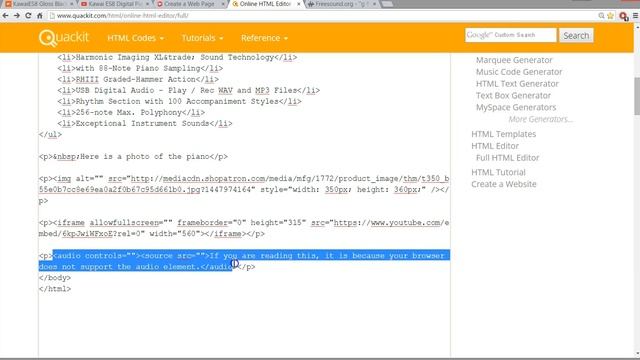Expand the HTML Codes dropdown menu
Viewport: 640px width, 360px height.
pyautogui.click(x=136, y=38)
